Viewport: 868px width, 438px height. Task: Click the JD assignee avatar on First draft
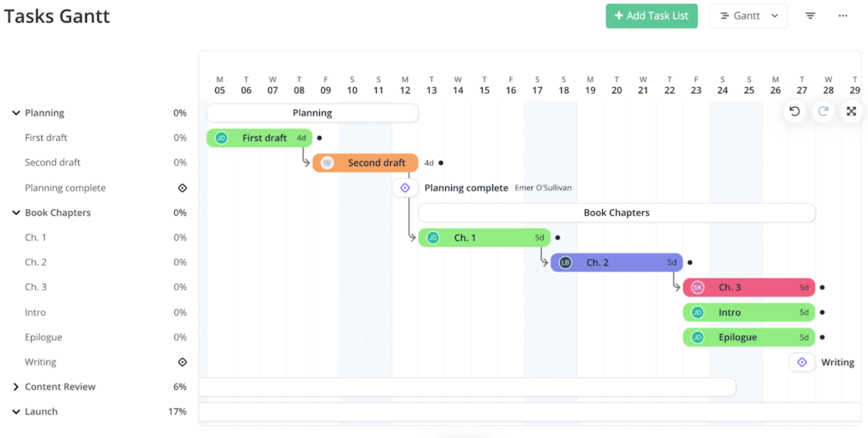(x=220, y=138)
